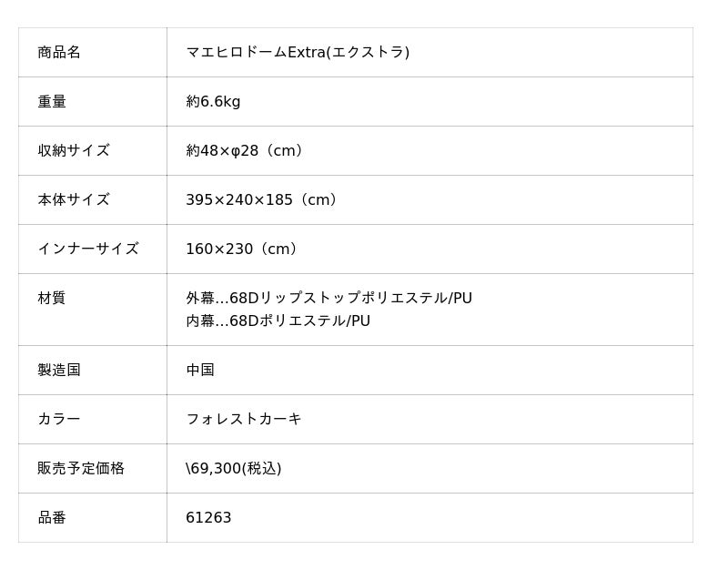Viewport: 728px width, 570px height.
Task: Click the 販売予定価格 label
Action: point(81,469)
